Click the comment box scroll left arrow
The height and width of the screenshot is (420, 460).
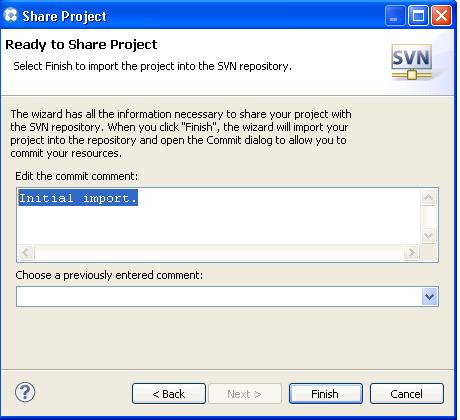26,252
